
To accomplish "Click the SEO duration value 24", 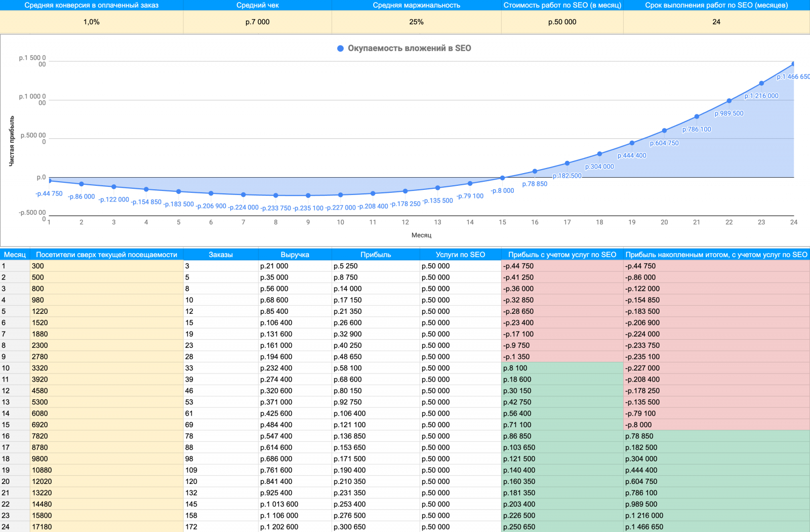I will point(716,22).
